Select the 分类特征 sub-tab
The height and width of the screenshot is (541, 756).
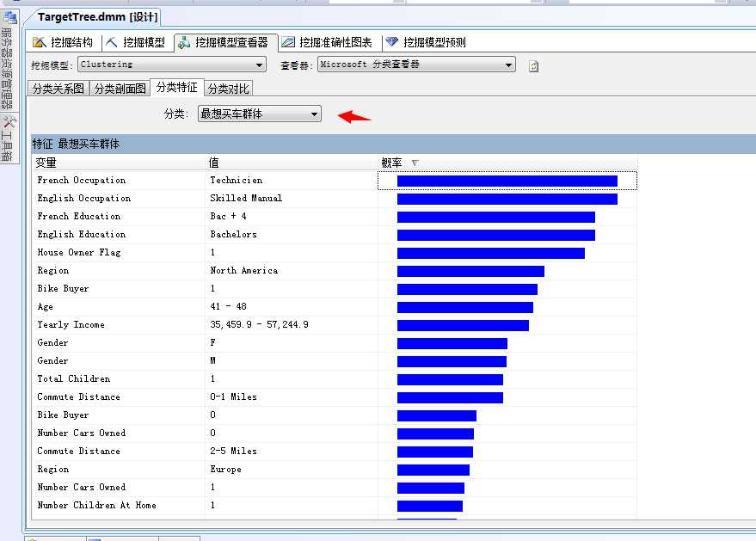coord(177,87)
